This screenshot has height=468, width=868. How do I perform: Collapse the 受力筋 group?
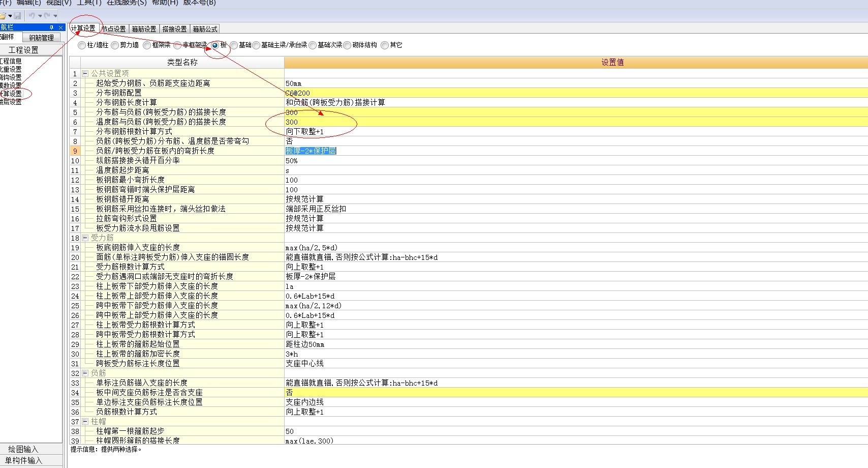[x=85, y=238]
